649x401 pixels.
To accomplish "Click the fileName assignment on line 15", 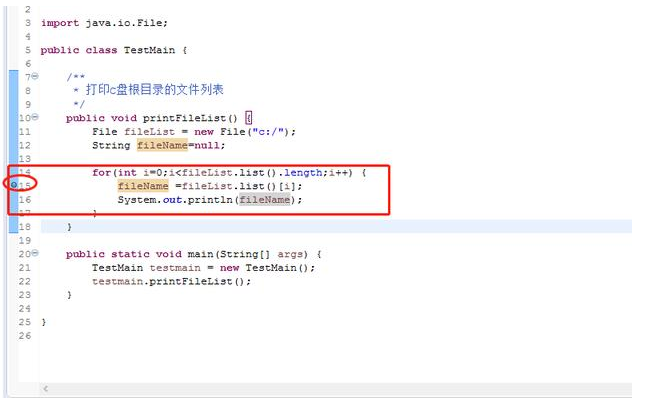I will pyautogui.click(x=143, y=186).
